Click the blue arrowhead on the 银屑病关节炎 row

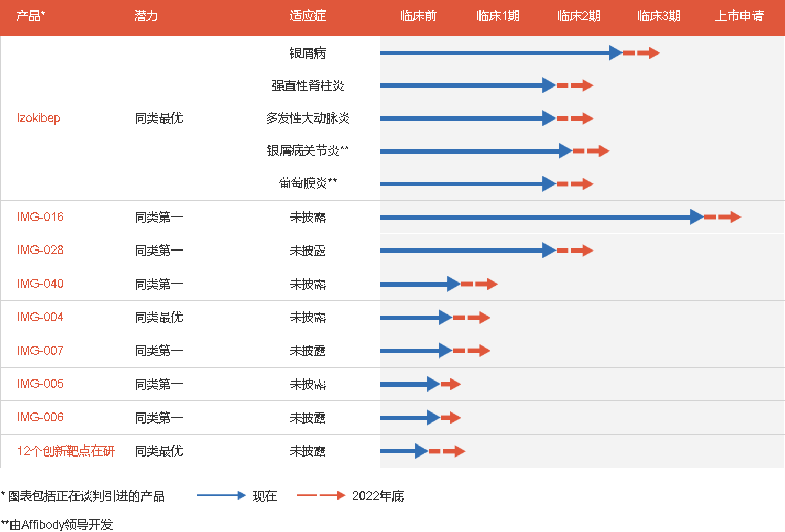pyautogui.click(x=565, y=151)
